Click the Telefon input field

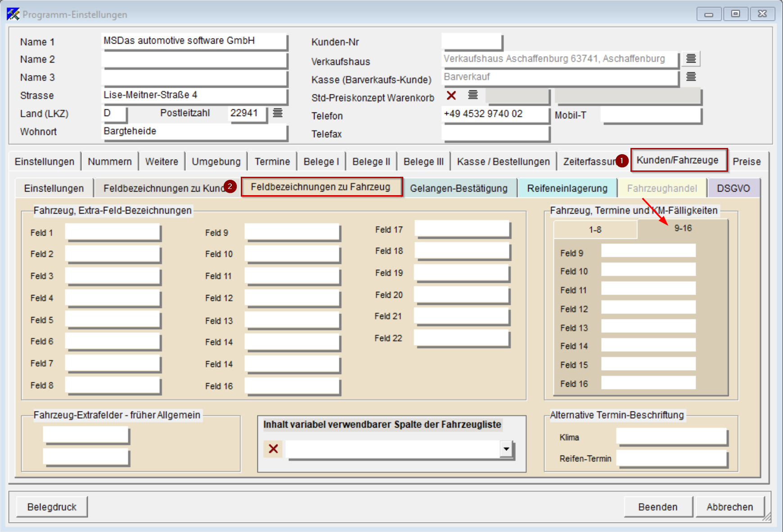coord(495,114)
